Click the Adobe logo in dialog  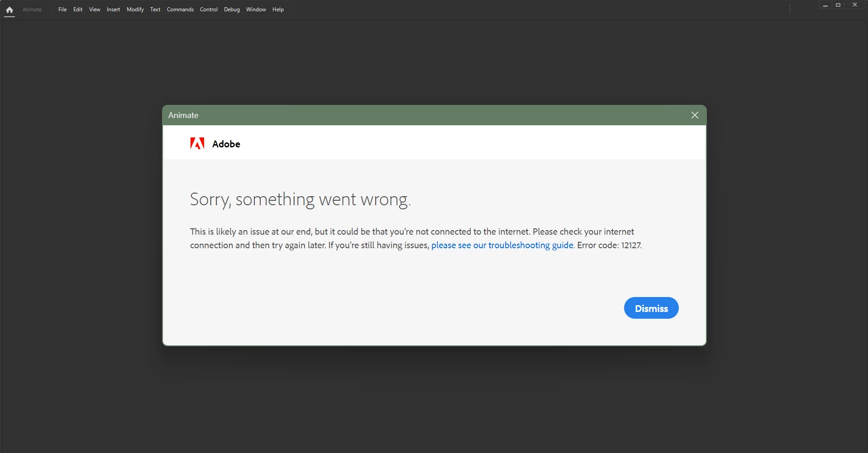coord(197,144)
